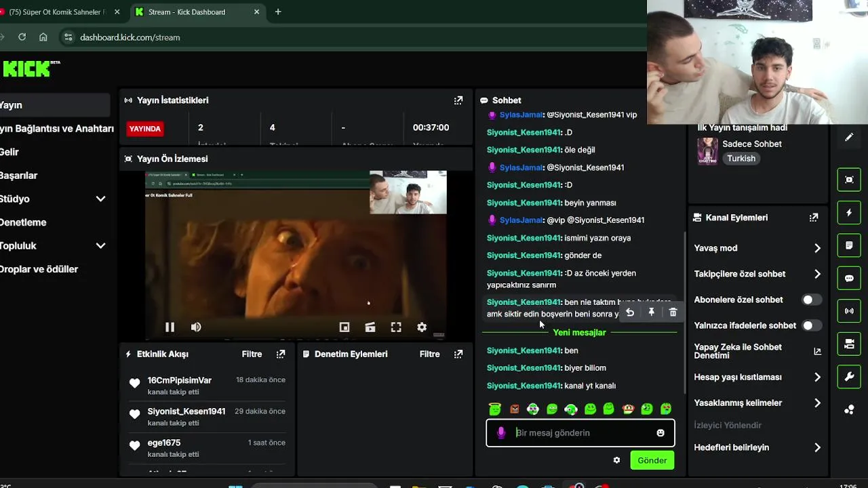
Task: Click the Gönder send button
Action: coord(652,460)
